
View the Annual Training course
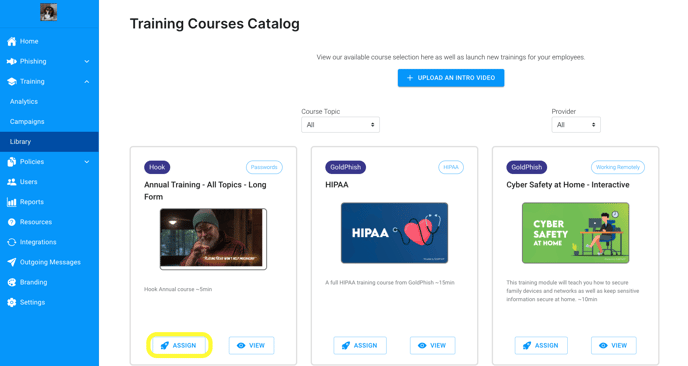[251, 345]
